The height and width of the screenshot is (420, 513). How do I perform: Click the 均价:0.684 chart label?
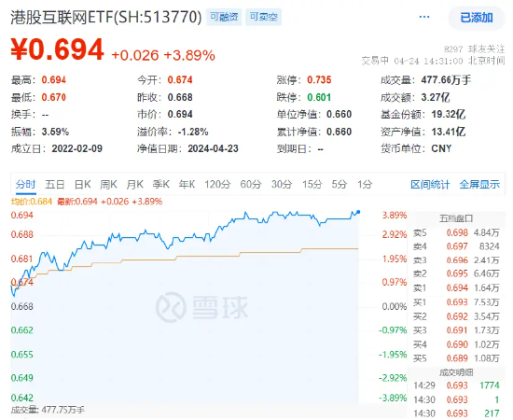(x=32, y=202)
